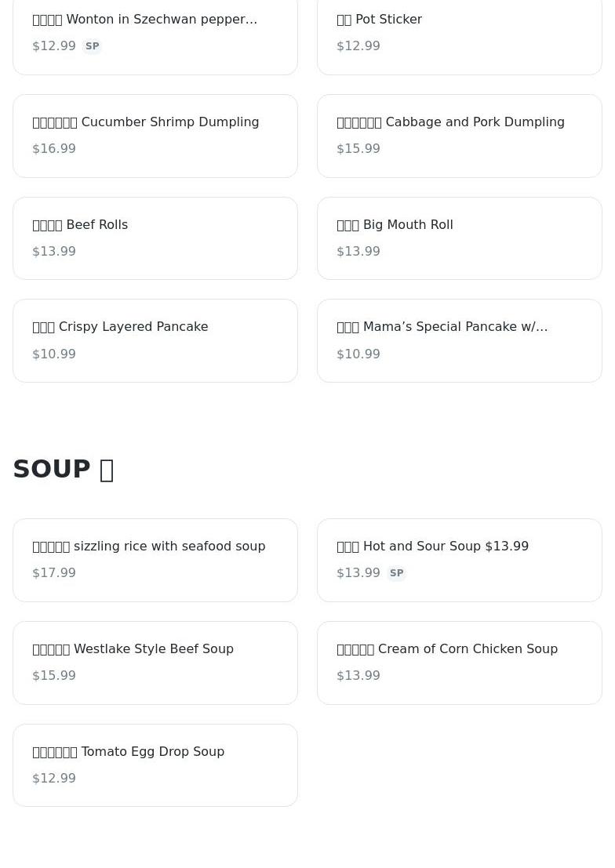Open the Pot Sticker menu item
Screen dimensions: 615x868
pos(460,34)
